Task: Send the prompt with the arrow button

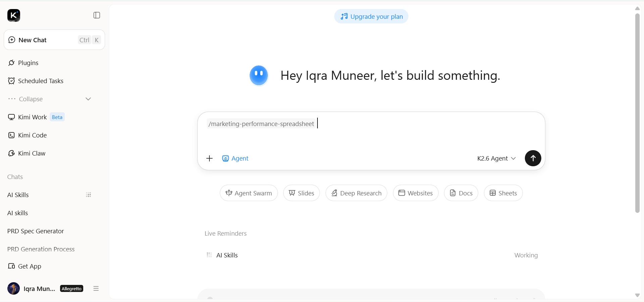Action: point(533,158)
